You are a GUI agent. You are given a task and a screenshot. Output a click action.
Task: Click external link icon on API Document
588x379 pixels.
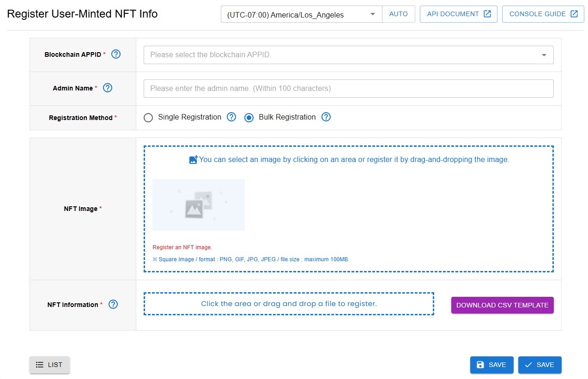pyautogui.click(x=487, y=14)
